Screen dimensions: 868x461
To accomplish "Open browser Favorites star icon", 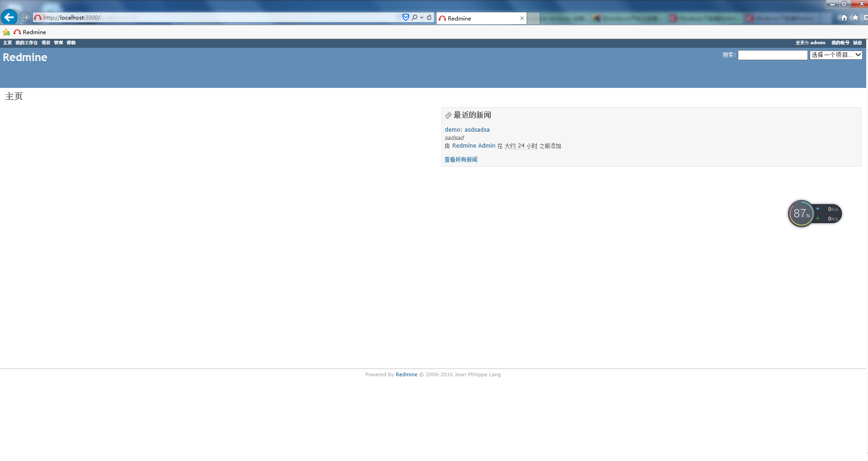I will click(855, 18).
